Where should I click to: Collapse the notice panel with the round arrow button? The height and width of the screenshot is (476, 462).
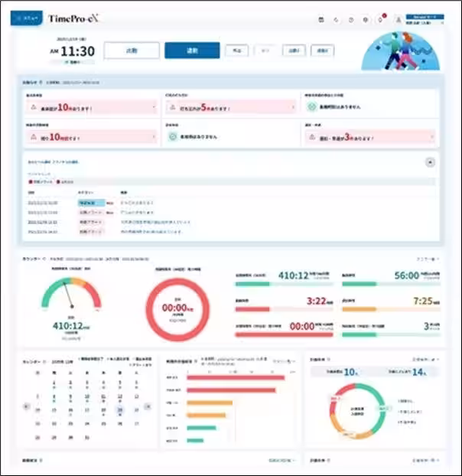[x=430, y=162]
